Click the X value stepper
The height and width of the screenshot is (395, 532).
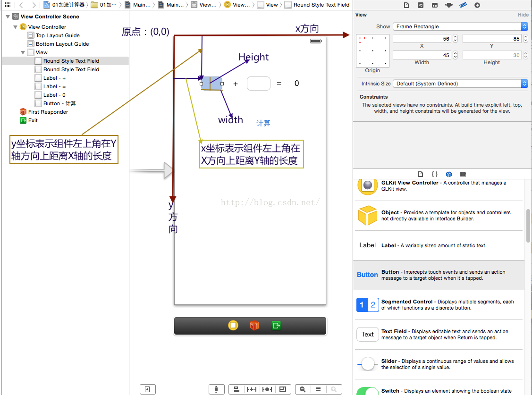click(x=456, y=39)
